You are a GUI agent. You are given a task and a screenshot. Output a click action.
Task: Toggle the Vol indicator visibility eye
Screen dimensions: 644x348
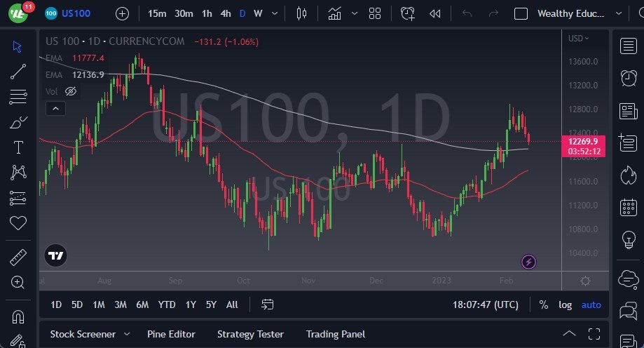[x=70, y=91]
